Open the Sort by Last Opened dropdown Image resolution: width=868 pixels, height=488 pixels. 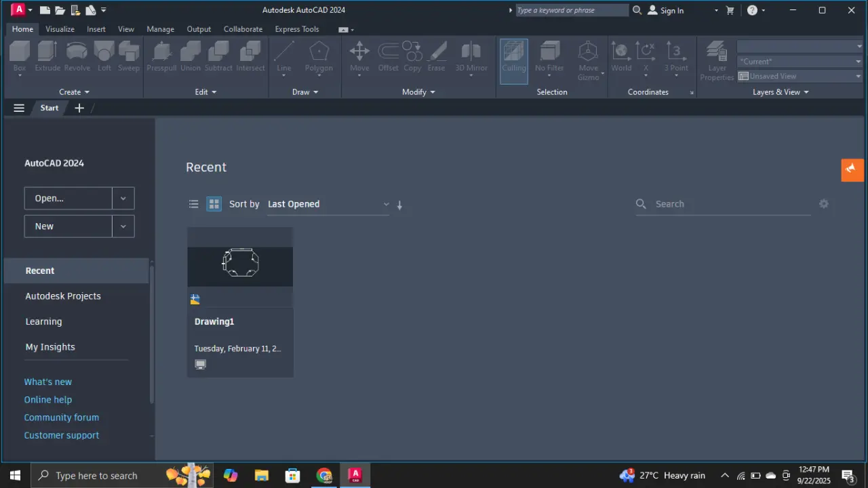click(x=328, y=204)
